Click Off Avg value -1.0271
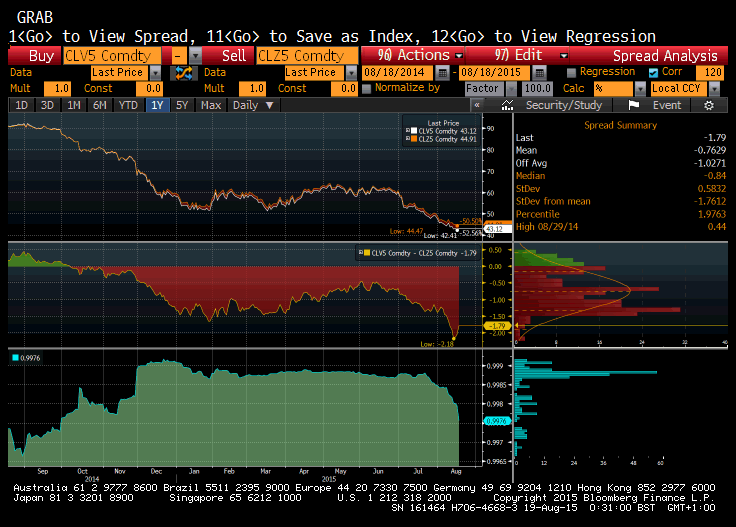 710,163
